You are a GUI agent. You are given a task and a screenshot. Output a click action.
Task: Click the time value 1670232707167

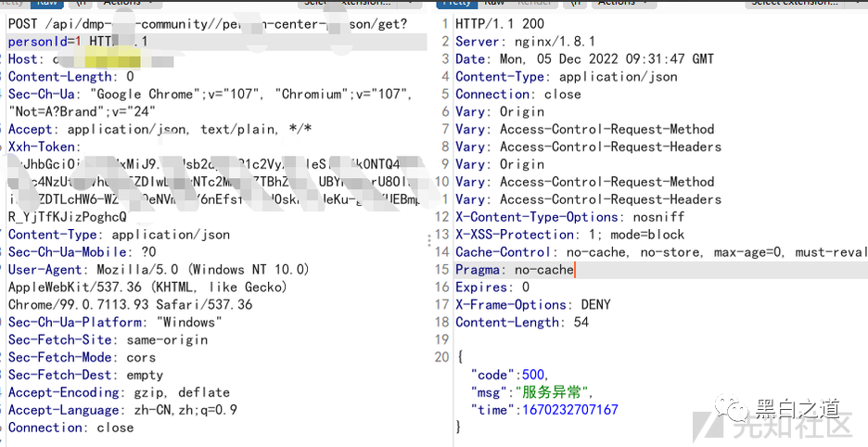tap(569, 410)
